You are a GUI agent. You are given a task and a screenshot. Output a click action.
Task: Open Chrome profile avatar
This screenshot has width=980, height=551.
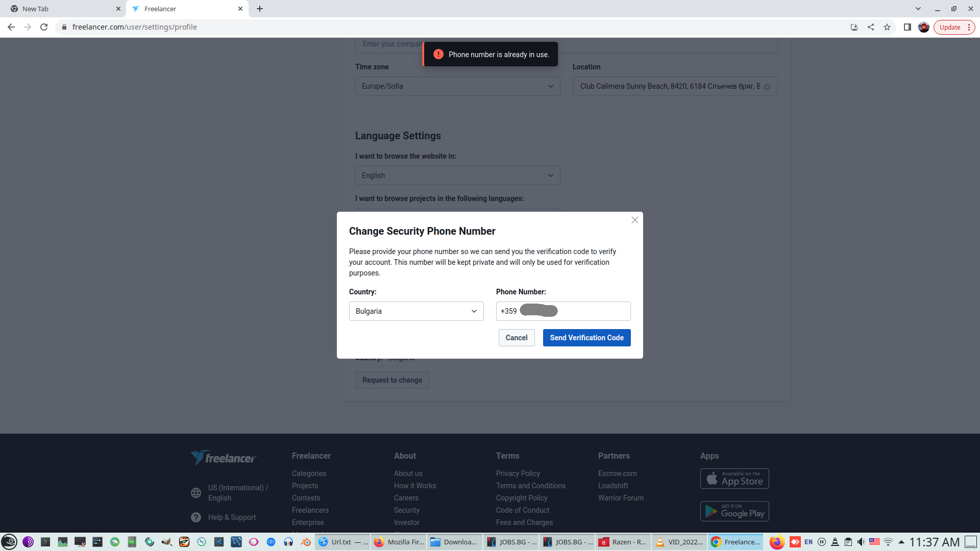click(x=923, y=27)
